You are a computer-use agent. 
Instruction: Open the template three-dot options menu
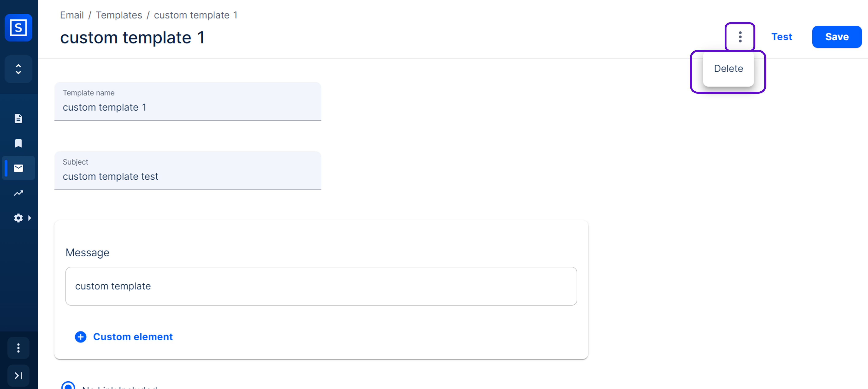tap(740, 37)
